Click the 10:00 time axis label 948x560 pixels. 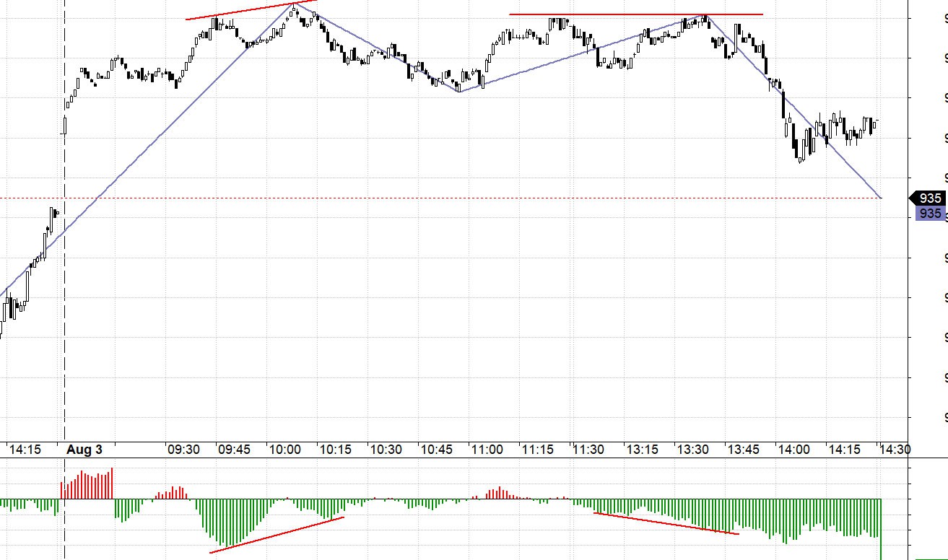[284, 450]
